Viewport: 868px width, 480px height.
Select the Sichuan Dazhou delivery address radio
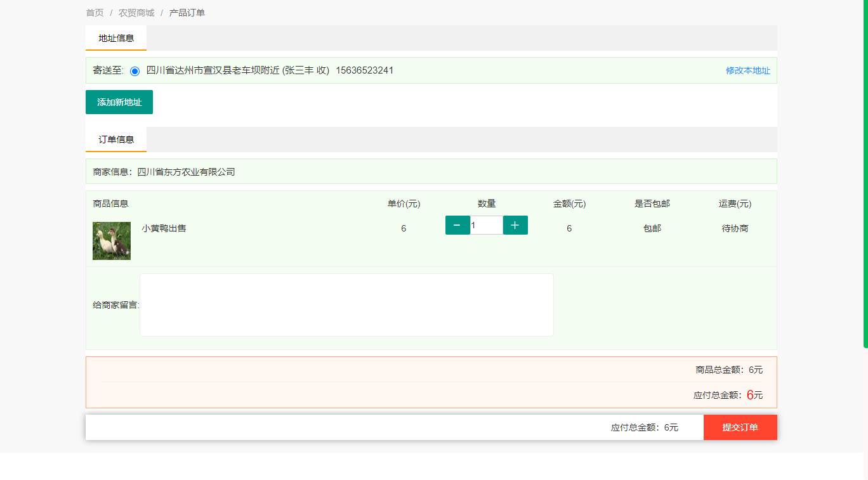click(x=135, y=71)
